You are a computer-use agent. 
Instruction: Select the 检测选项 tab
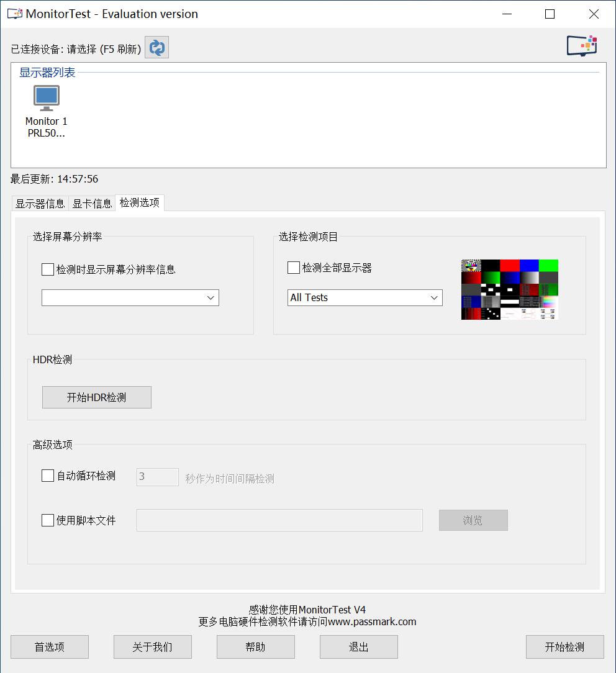coord(139,202)
